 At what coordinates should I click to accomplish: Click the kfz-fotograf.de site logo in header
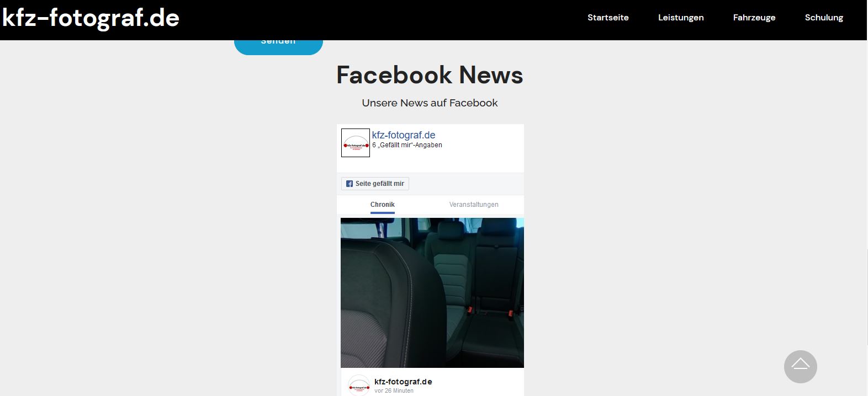tap(91, 18)
